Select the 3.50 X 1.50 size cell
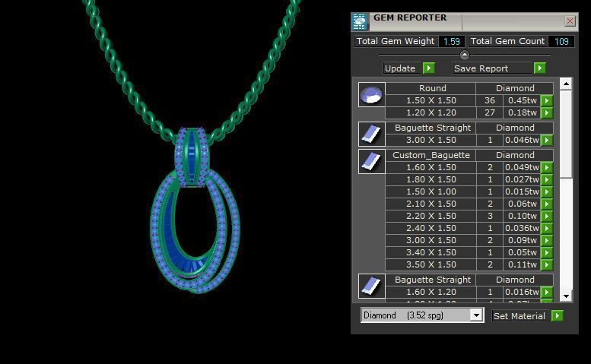This screenshot has height=364, width=591. coord(431,264)
